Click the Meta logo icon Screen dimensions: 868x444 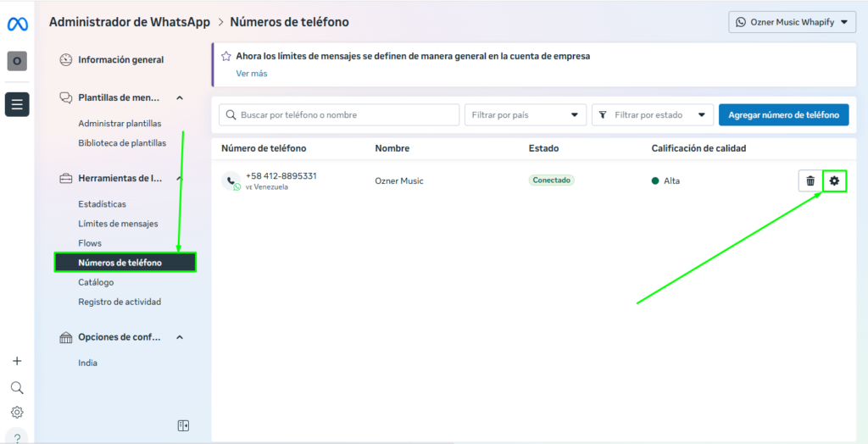pos(17,25)
